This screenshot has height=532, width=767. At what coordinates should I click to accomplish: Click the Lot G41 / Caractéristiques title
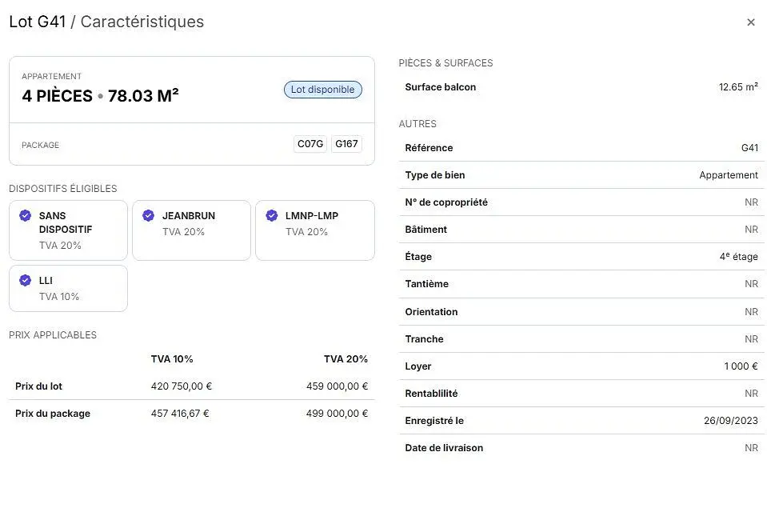106,22
